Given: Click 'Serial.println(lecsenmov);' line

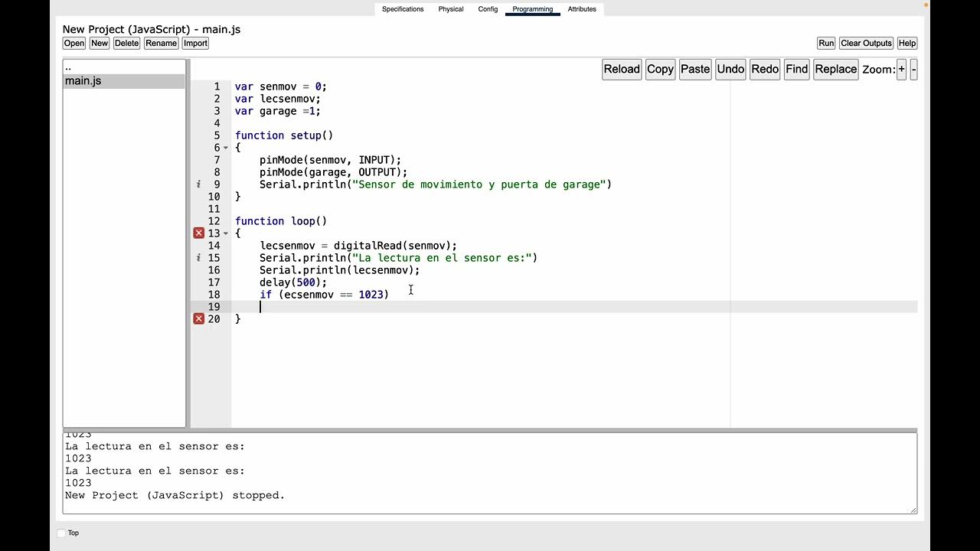Looking at the screenshot, I should pyautogui.click(x=340, y=270).
